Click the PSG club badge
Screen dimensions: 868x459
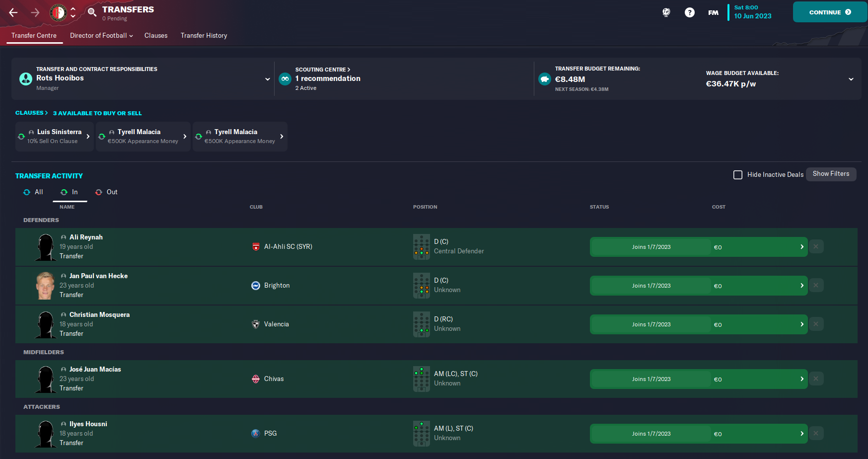click(256, 434)
